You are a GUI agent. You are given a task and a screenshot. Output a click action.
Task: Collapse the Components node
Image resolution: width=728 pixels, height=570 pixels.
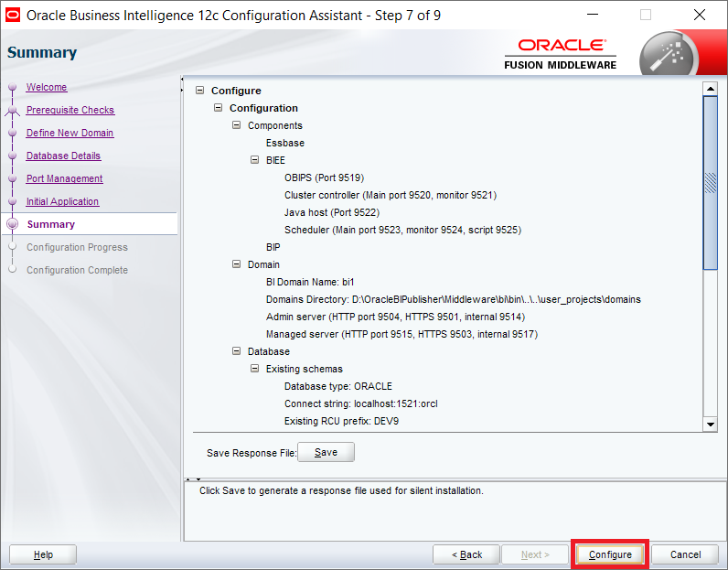tap(237, 125)
